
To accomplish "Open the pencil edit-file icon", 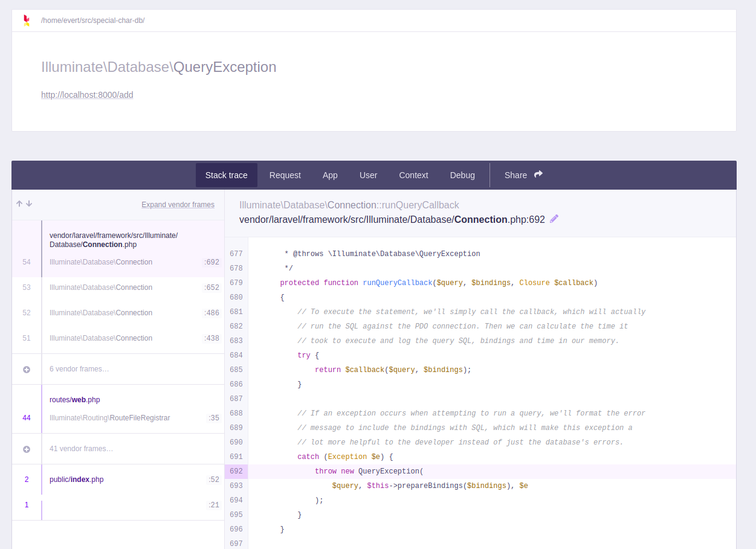I will 554,219.
